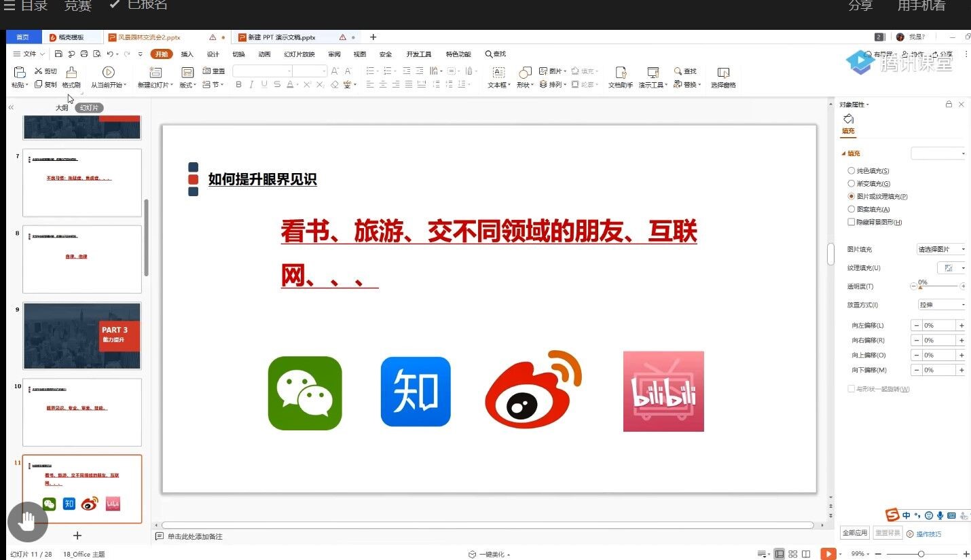Switch to slide sorter grid view icon
The width and height of the screenshot is (971, 560).
[792, 554]
